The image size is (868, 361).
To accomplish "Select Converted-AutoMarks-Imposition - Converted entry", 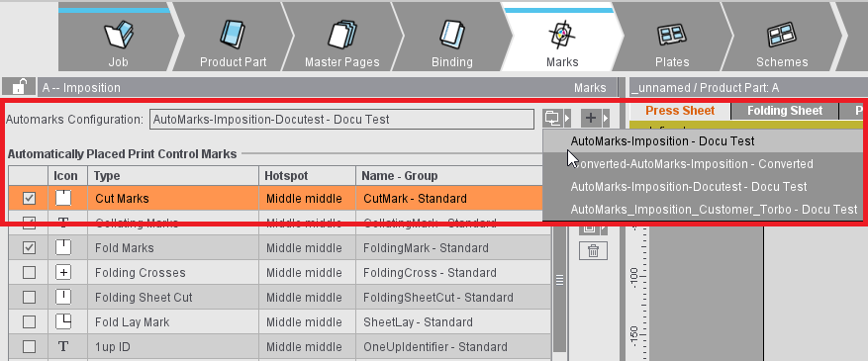I will pos(692,164).
